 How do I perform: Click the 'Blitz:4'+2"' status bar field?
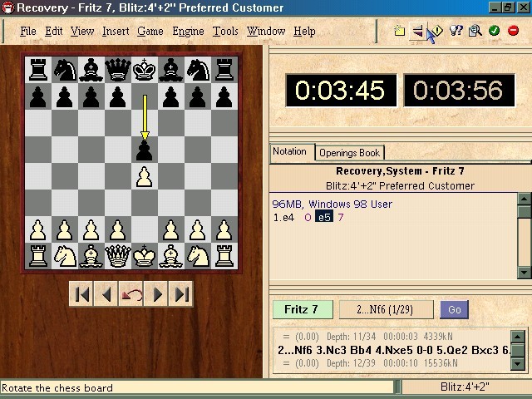point(465,387)
